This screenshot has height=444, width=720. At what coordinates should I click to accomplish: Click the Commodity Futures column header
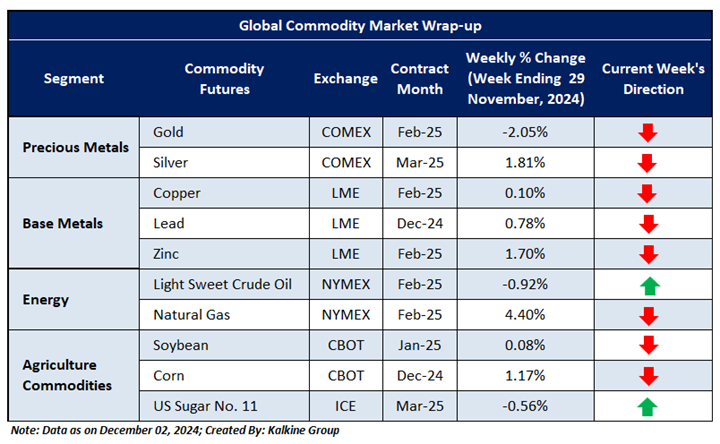point(224,79)
